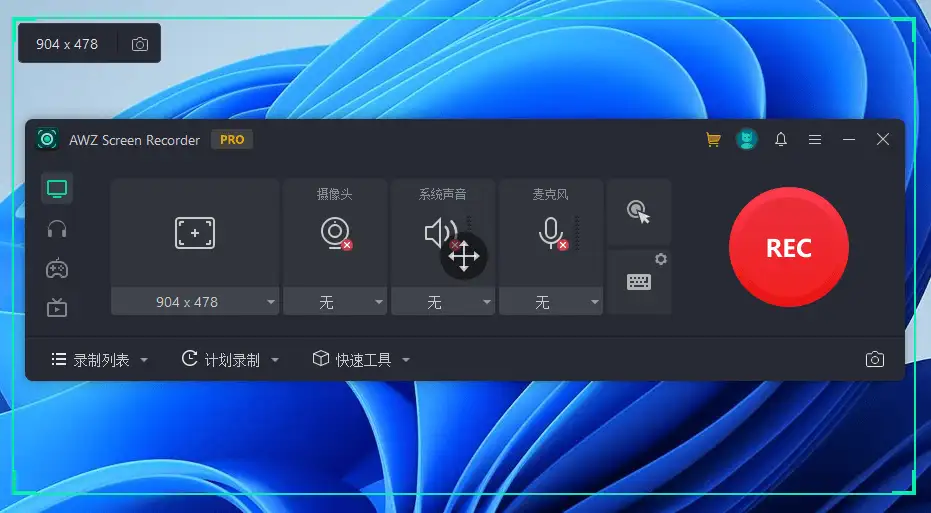Open the hamburger main menu
Viewport: 931px width, 513px height.
click(815, 140)
